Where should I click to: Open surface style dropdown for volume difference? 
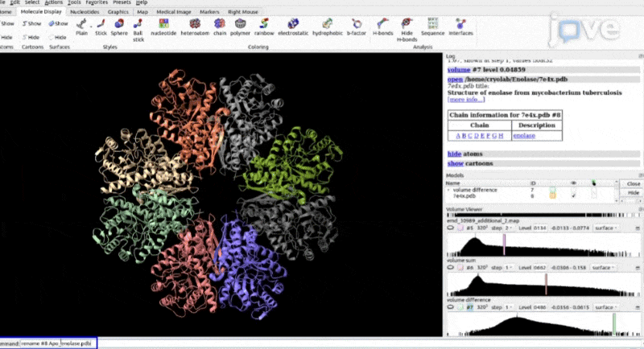(x=602, y=306)
